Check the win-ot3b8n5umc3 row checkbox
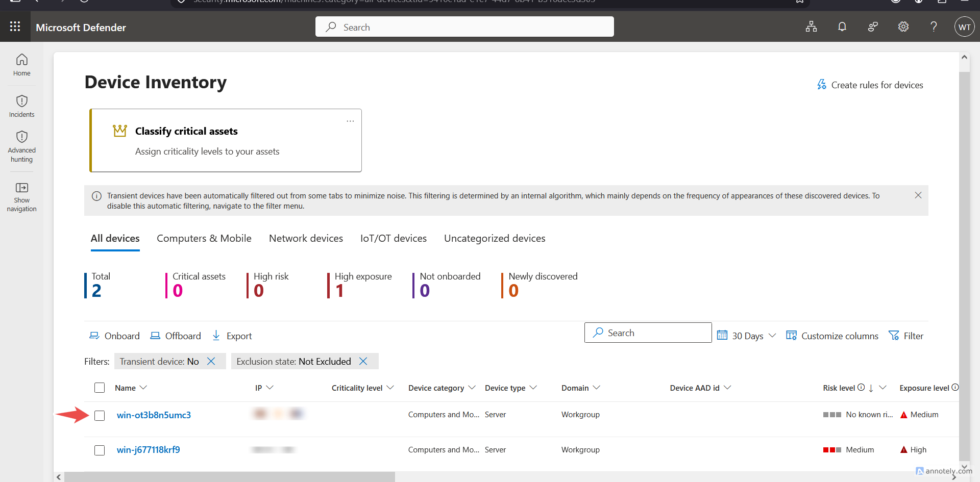 tap(100, 415)
